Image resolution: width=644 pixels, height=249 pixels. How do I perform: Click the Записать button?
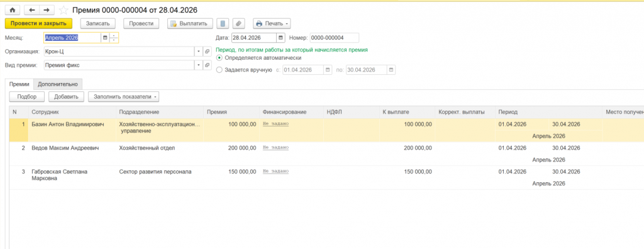pyautogui.click(x=97, y=23)
